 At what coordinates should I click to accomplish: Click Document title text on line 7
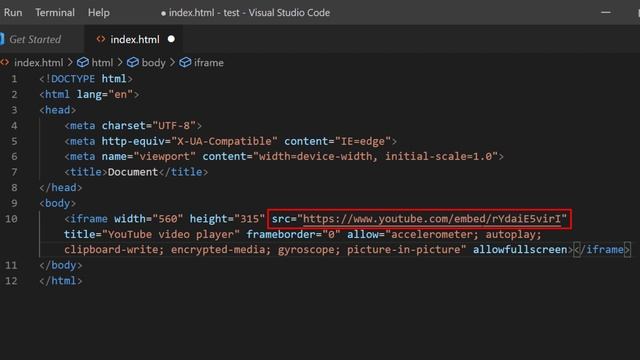point(133,172)
